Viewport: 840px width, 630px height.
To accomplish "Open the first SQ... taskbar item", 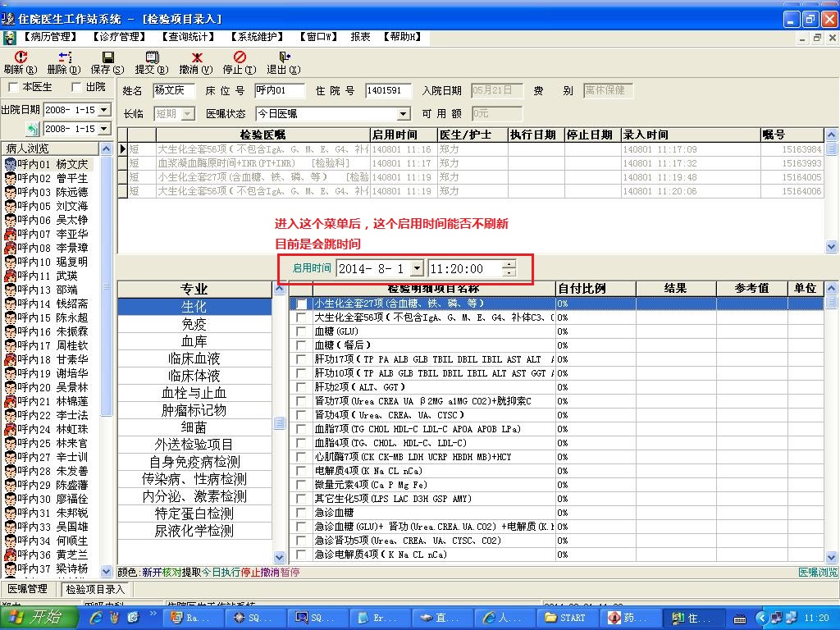I will click(x=255, y=618).
